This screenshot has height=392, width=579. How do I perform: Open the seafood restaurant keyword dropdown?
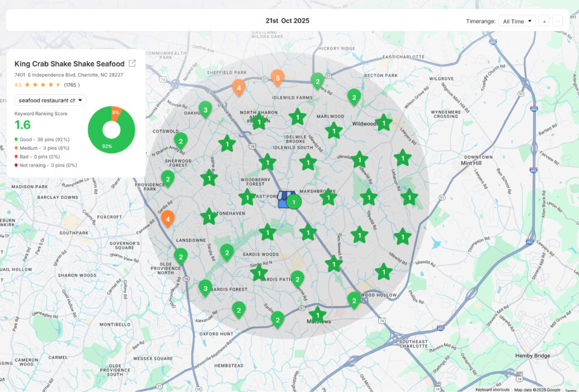[x=50, y=100]
